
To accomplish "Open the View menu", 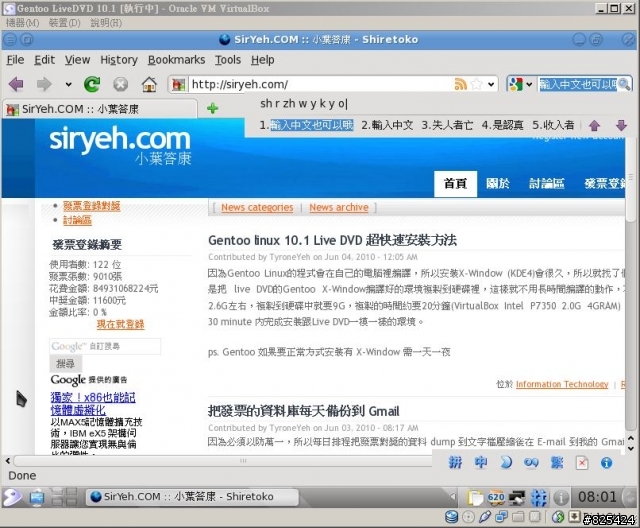I will (x=78, y=60).
